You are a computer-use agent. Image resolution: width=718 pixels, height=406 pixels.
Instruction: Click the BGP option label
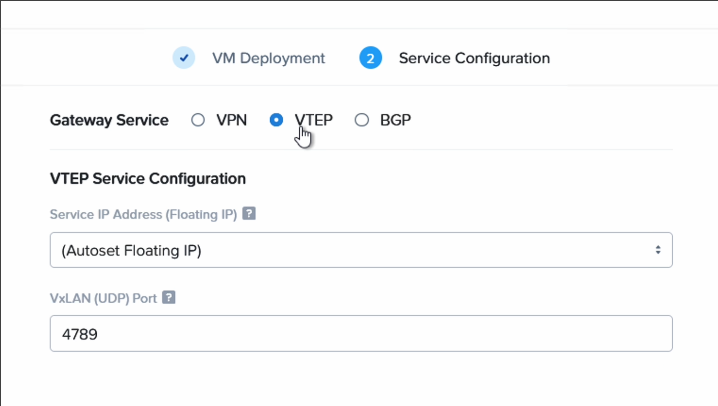395,120
